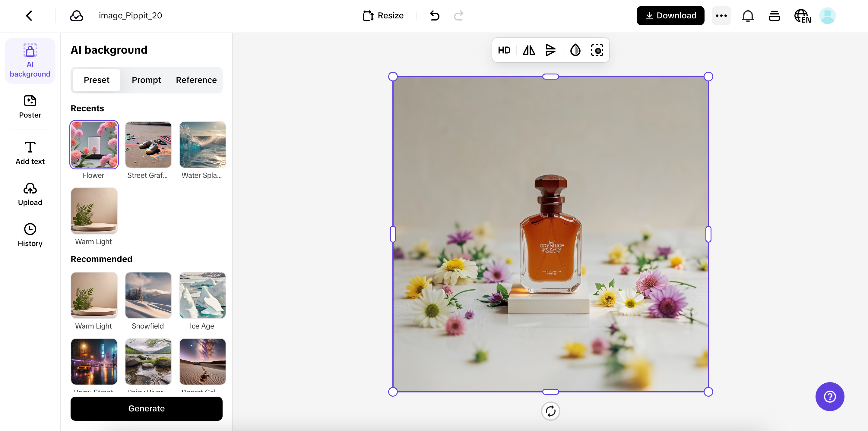Image resolution: width=868 pixels, height=431 pixels.
Task: Open the EN language selector
Action: (x=802, y=15)
